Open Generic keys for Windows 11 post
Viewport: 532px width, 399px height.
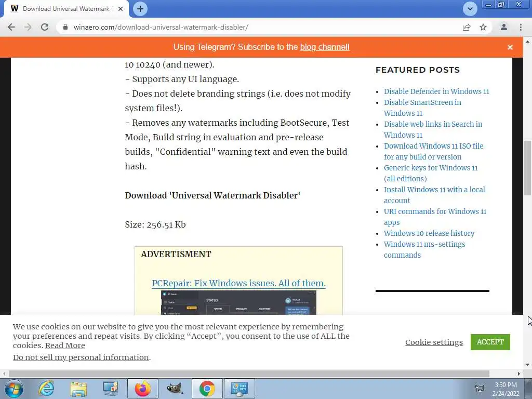pos(431,173)
